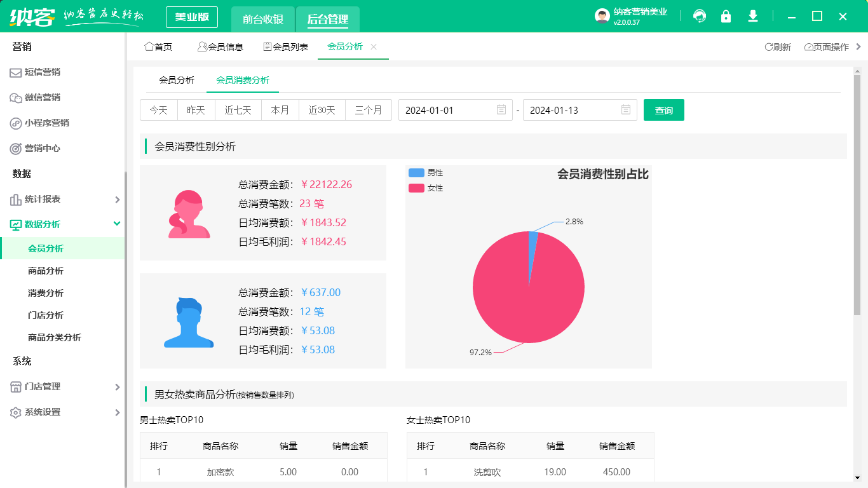Switch to 前台收银 tab

(262, 19)
